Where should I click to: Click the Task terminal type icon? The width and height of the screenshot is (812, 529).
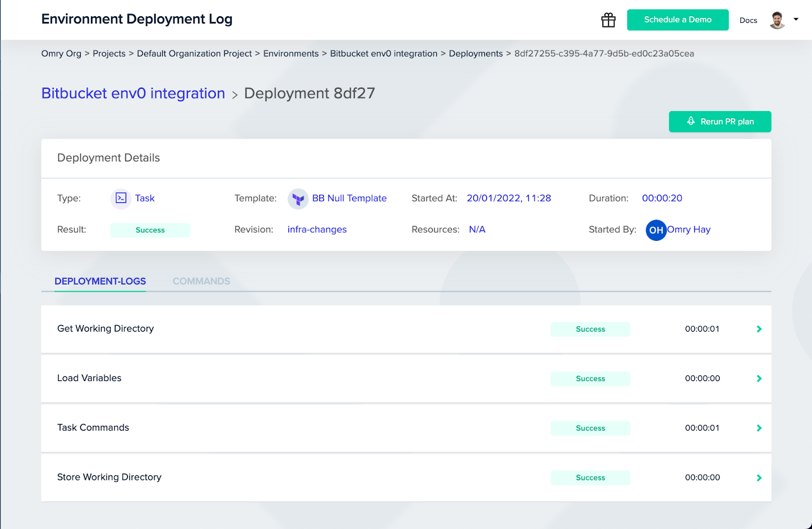121,198
